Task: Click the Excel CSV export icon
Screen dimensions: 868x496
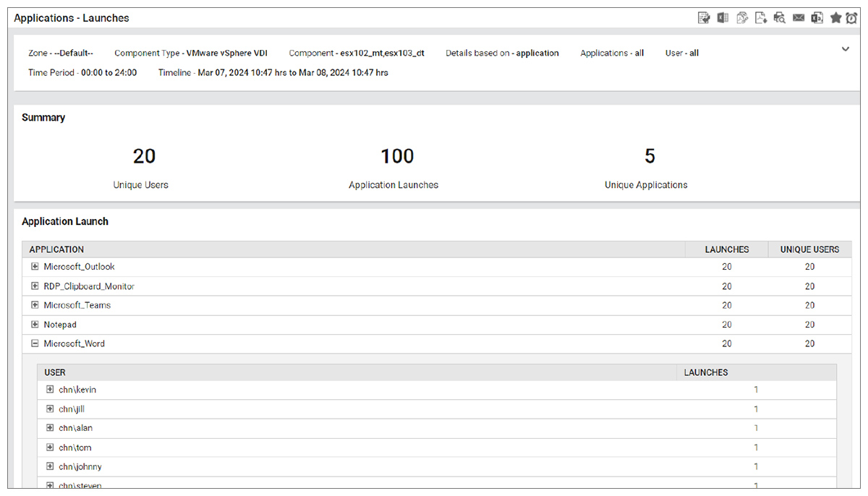Action: point(817,18)
